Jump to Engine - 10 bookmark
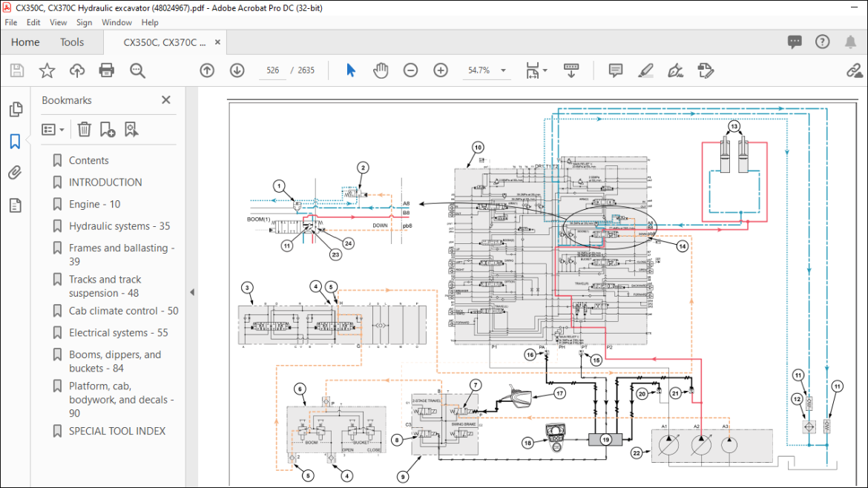Viewport: 868px width, 488px height. [95, 204]
